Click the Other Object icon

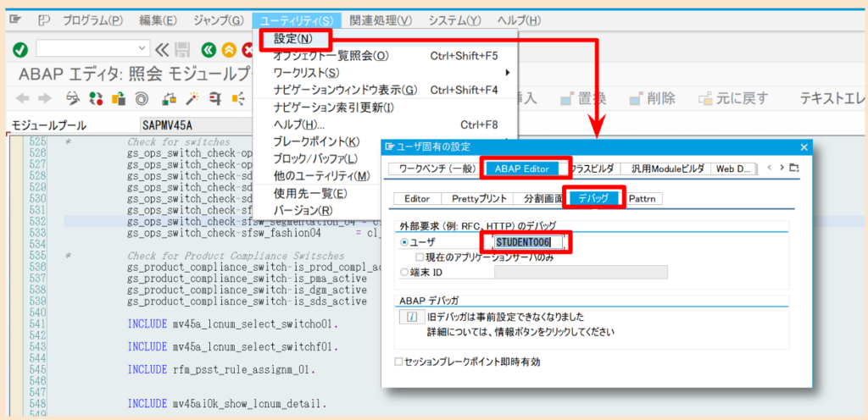tap(119, 99)
